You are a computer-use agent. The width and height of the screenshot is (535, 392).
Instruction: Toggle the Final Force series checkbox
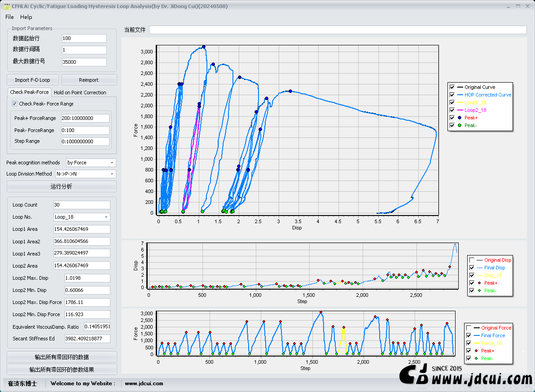(x=469, y=336)
